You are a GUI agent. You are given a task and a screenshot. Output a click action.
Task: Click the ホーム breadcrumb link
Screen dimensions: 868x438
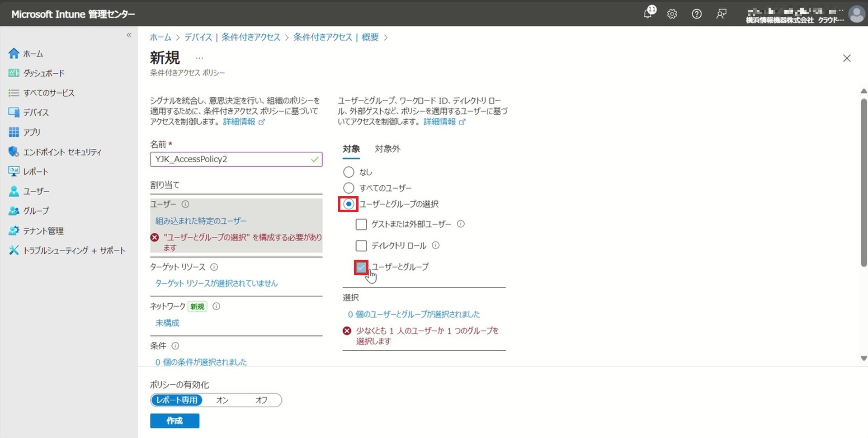(160, 38)
